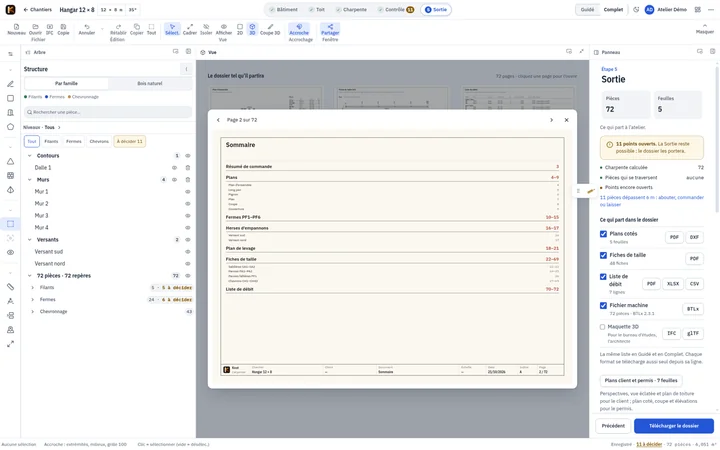
Task: Expand the Chevronnage tree group
Action: [x=33, y=311]
